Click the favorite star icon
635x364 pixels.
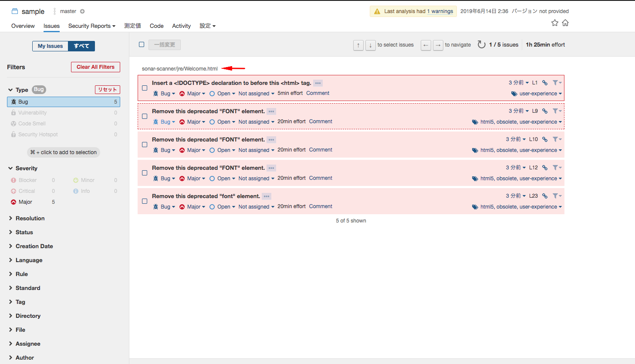(x=554, y=23)
